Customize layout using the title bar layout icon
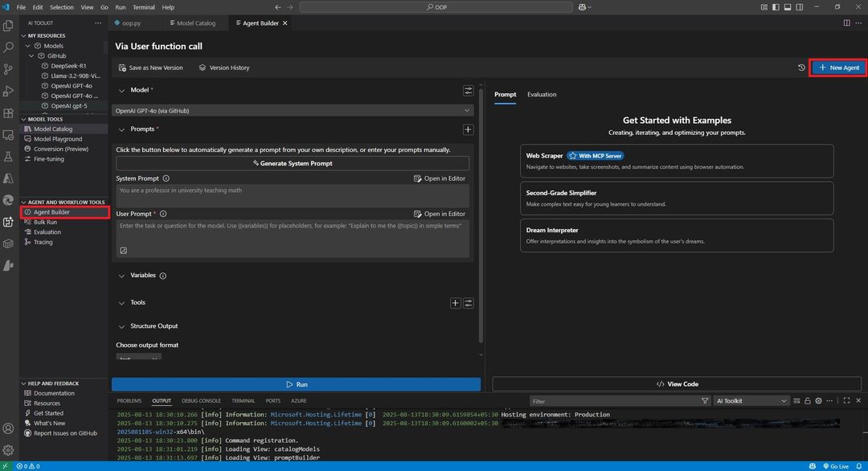The width and height of the screenshot is (868, 471). [x=764, y=7]
